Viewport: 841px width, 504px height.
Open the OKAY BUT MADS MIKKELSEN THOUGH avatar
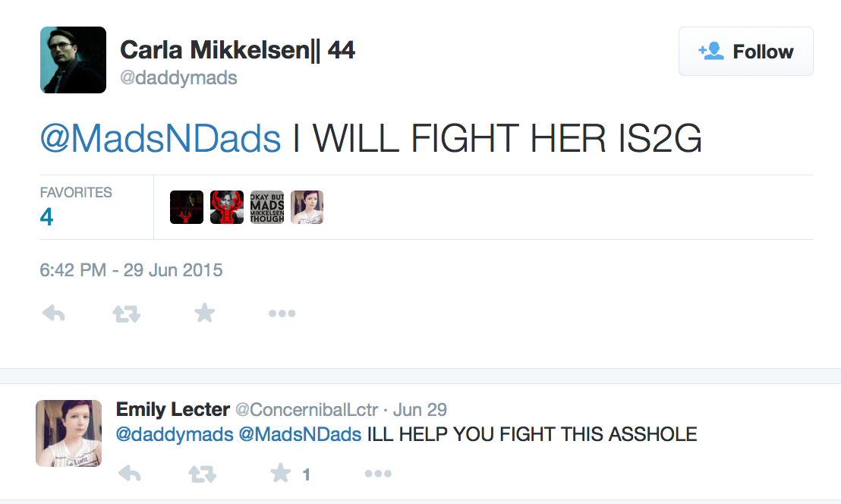267,207
